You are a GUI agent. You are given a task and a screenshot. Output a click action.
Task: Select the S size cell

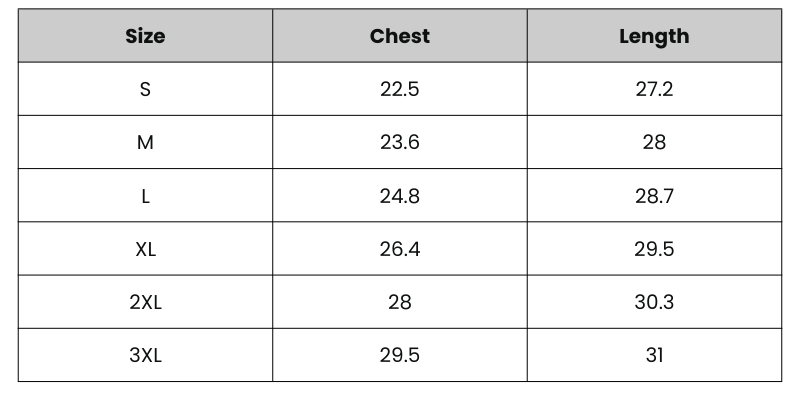(145, 89)
